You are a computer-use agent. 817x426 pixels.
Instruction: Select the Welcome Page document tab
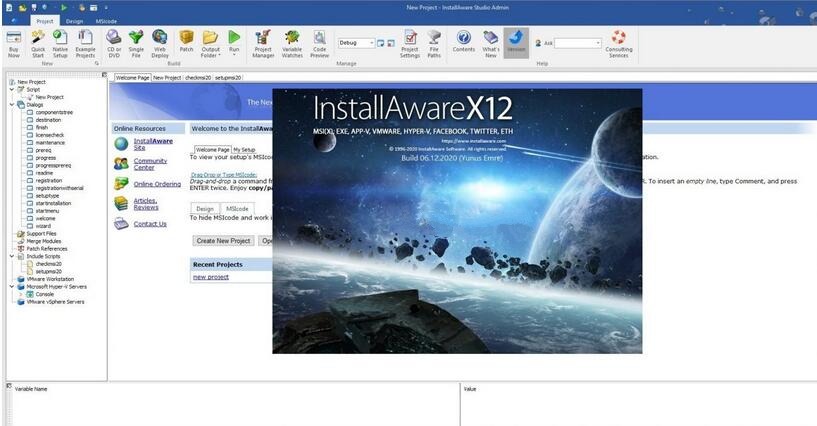[x=132, y=78]
